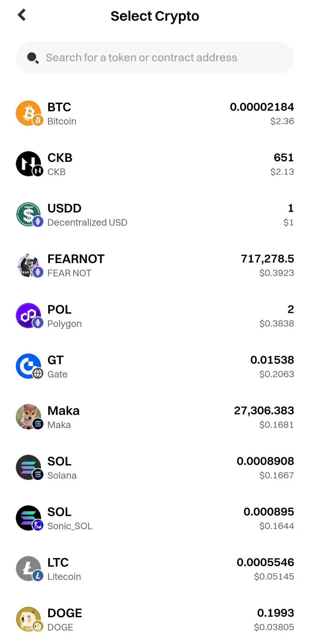Image resolution: width=310 pixels, height=644 pixels.
Task: Select the DOGE amount 0.1993
Action: [x=276, y=613]
